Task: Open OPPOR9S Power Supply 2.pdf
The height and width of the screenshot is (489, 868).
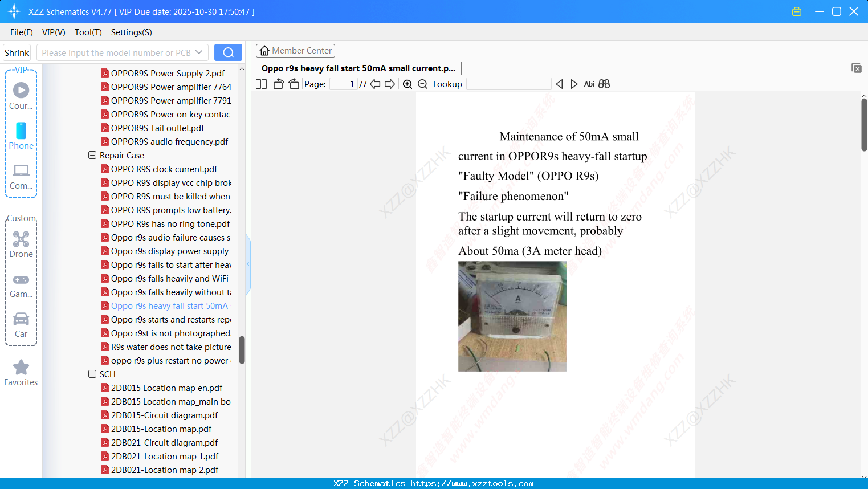Action: click(x=168, y=73)
